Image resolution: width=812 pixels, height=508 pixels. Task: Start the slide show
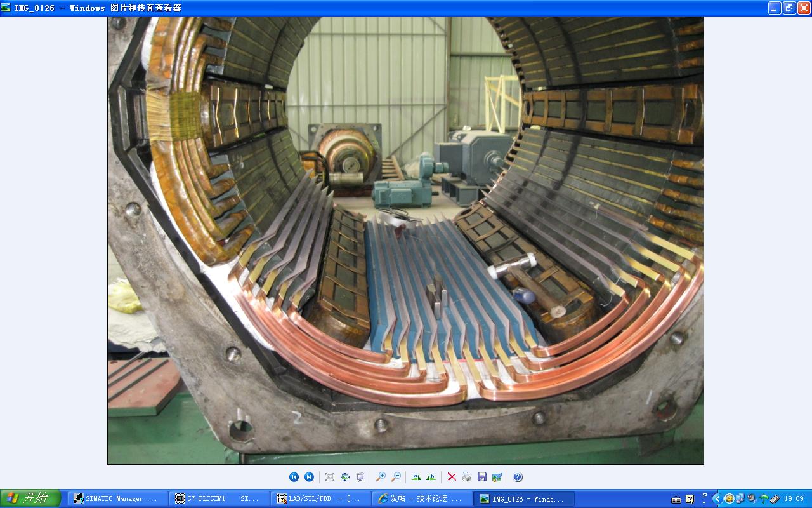click(x=360, y=477)
